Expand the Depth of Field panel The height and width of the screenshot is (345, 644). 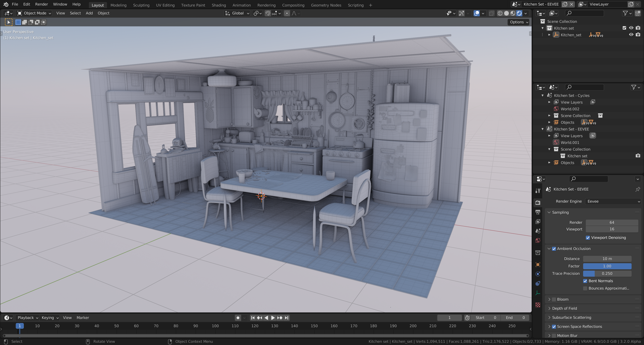click(x=549, y=308)
